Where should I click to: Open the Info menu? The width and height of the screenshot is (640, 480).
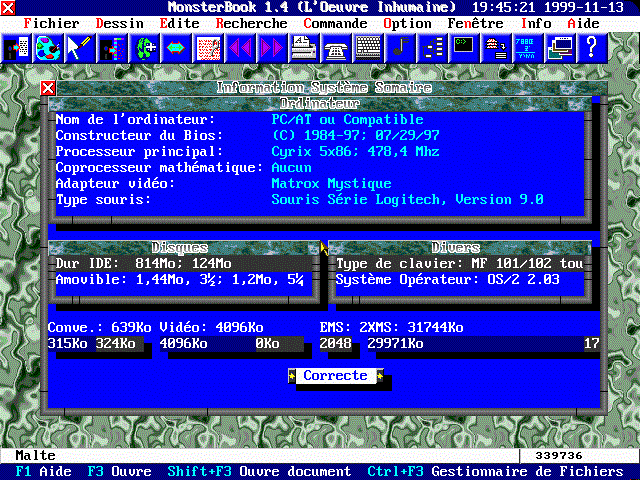[x=536, y=24]
